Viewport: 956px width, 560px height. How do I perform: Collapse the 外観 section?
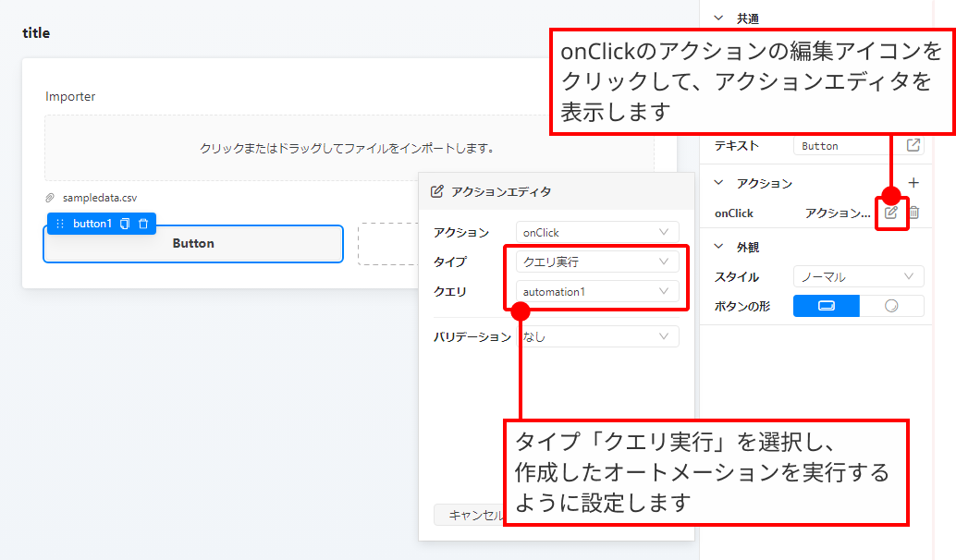(719, 247)
